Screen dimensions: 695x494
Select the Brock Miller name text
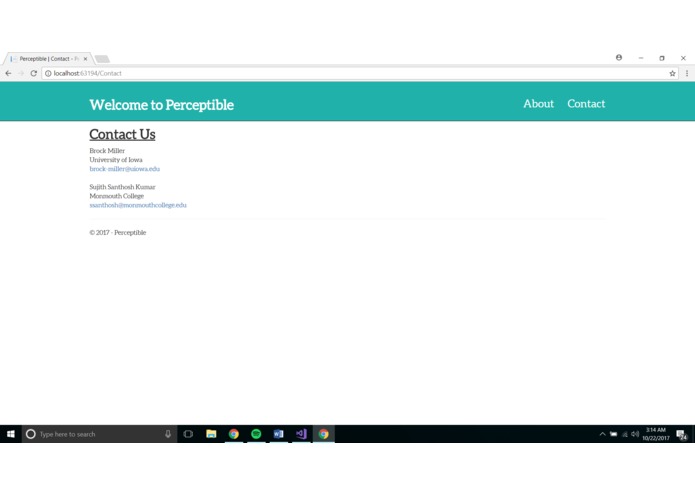tap(107, 151)
